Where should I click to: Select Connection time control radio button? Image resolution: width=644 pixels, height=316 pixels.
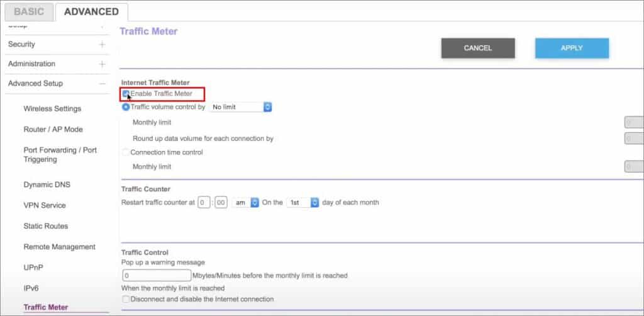[126, 152]
